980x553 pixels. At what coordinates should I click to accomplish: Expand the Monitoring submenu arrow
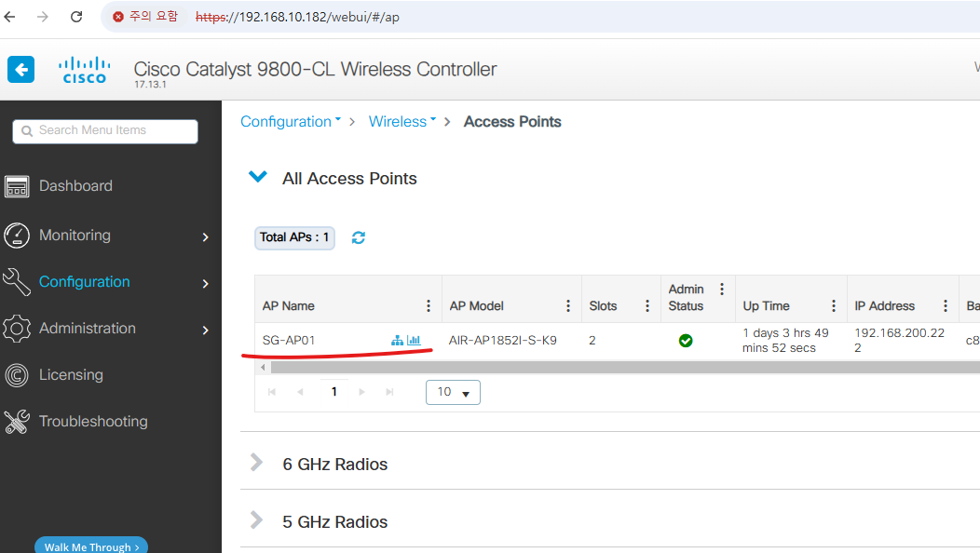click(x=206, y=236)
